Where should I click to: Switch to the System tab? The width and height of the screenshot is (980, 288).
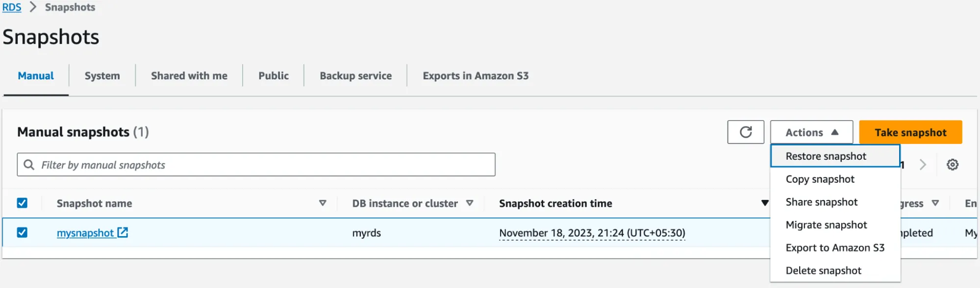pyautogui.click(x=101, y=75)
